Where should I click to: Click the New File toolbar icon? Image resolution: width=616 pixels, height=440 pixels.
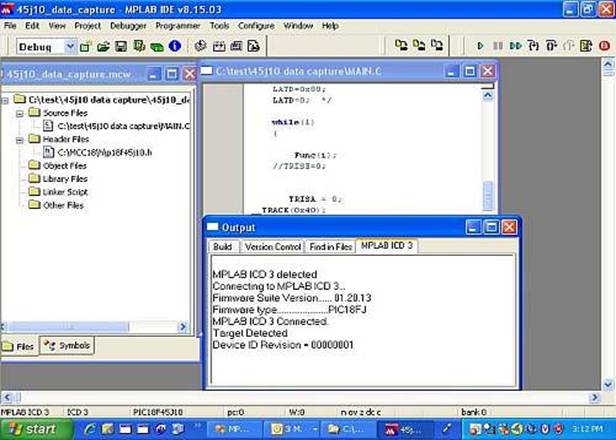pyautogui.click(x=87, y=46)
